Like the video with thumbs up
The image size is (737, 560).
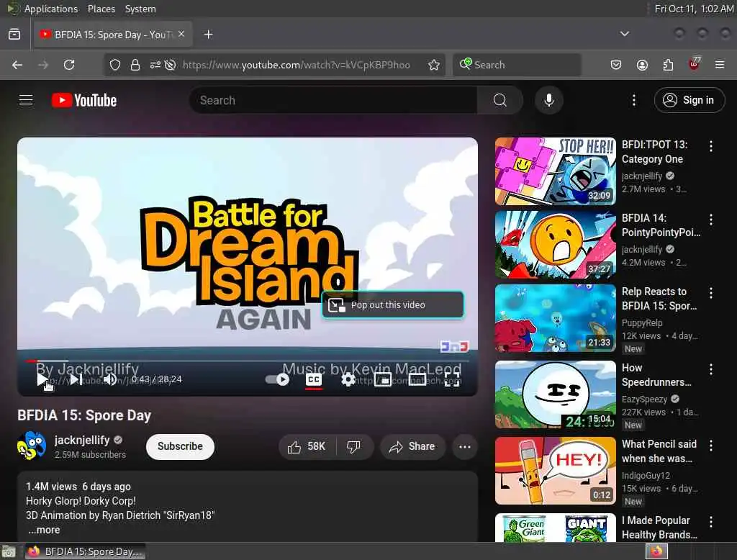[x=307, y=447]
